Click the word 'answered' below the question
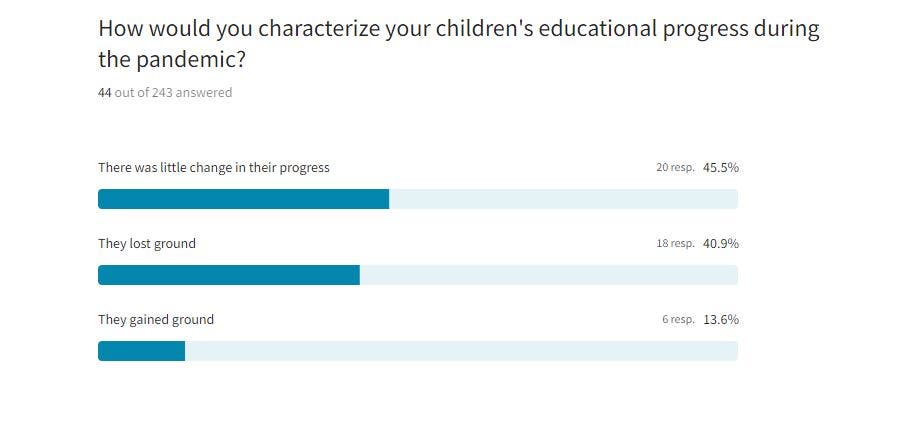 204,93
